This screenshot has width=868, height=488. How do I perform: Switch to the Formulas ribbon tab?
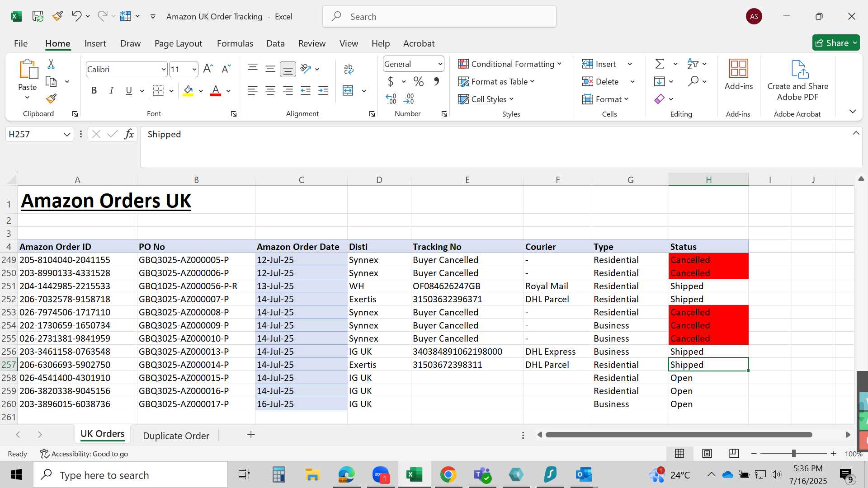[x=235, y=43]
